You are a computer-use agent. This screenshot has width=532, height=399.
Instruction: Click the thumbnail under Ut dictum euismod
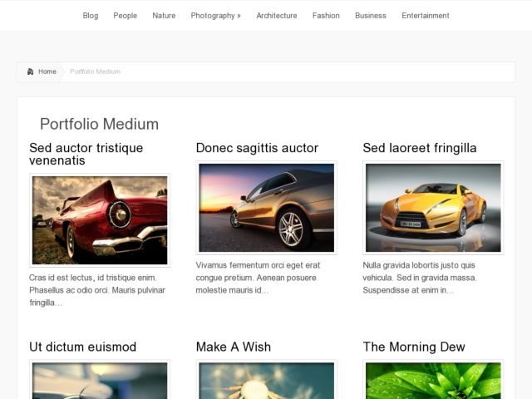(x=100, y=380)
